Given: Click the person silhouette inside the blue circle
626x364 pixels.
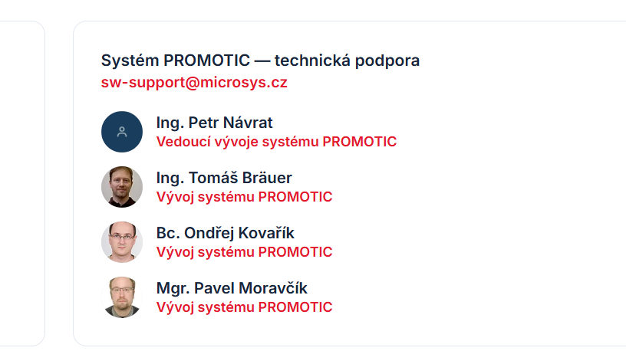Looking at the screenshot, I should tap(122, 132).
